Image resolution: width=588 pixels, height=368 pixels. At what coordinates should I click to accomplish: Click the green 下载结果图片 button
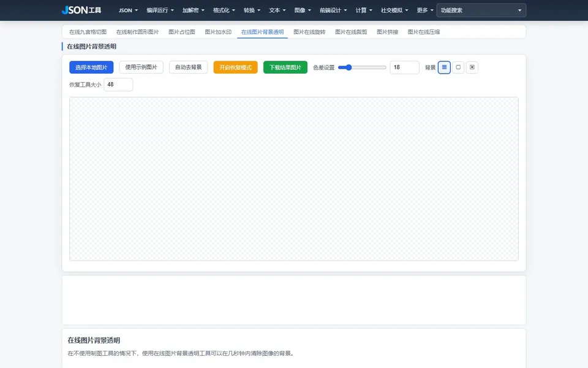pos(285,67)
